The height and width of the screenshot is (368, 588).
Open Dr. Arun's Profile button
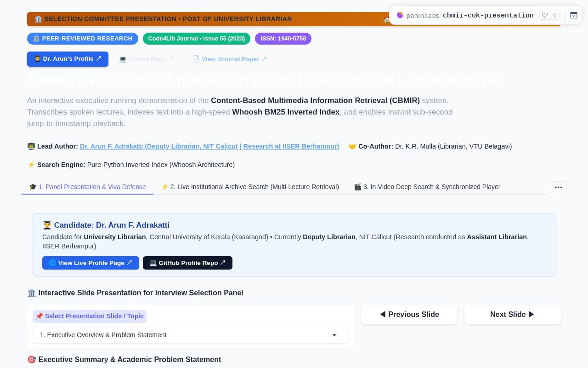click(68, 59)
